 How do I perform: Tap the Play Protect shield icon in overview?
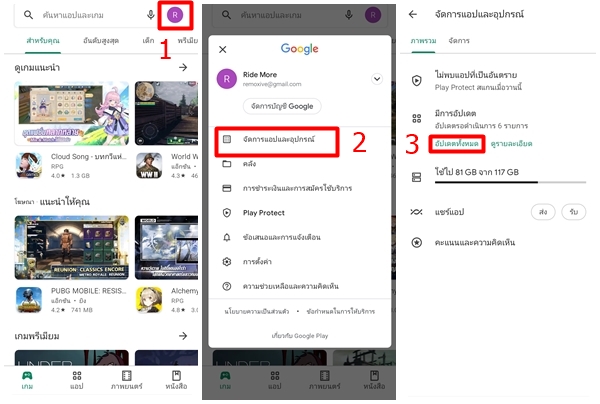[416, 80]
